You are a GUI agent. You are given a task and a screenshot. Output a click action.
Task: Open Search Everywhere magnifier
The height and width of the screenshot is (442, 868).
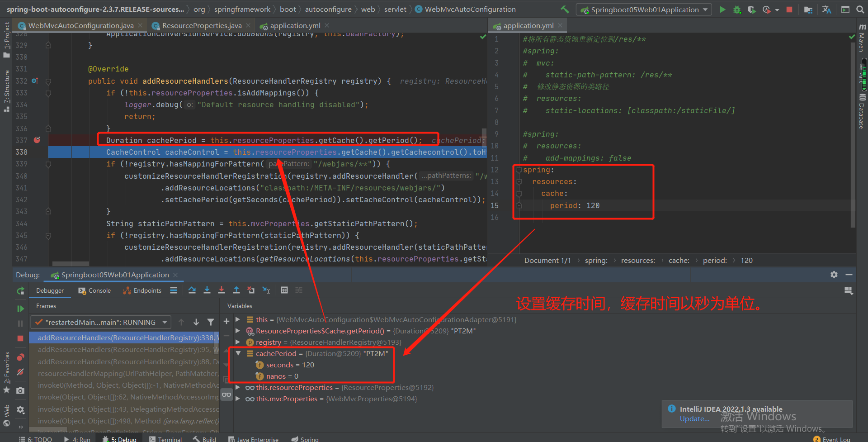point(860,10)
